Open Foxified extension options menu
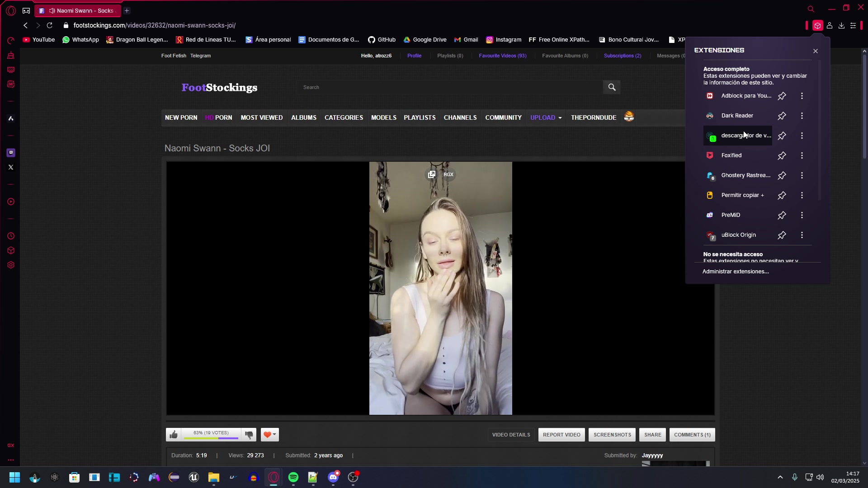This screenshot has height=488, width=868. 802,156
